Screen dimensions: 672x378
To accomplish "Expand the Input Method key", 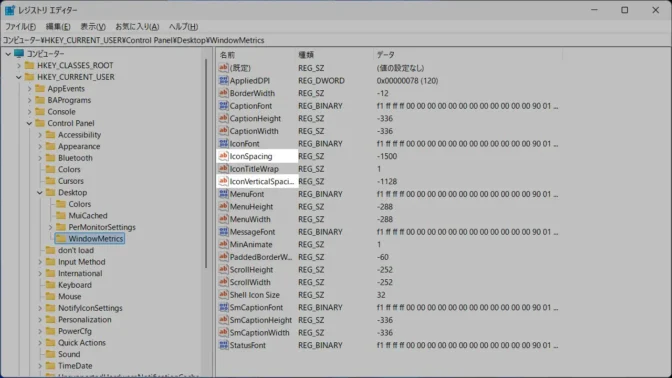I will pyautogui.click(x=40, y=262).
